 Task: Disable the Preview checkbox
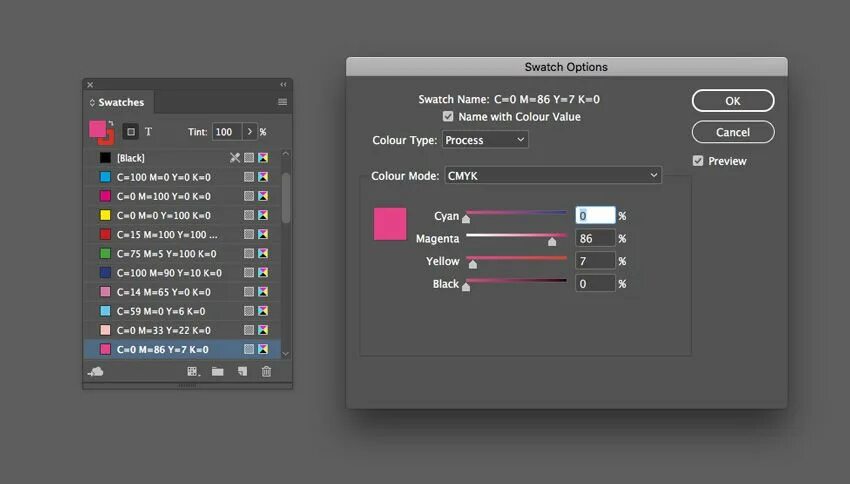[698, 161]
